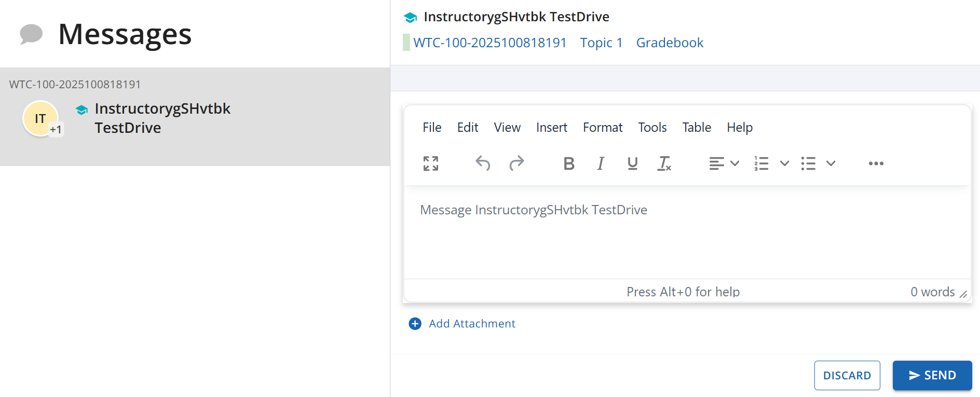This screenshot has height=397, width=980.
Task: Open the Gradebook link
Action: click(x=670, y=43)
